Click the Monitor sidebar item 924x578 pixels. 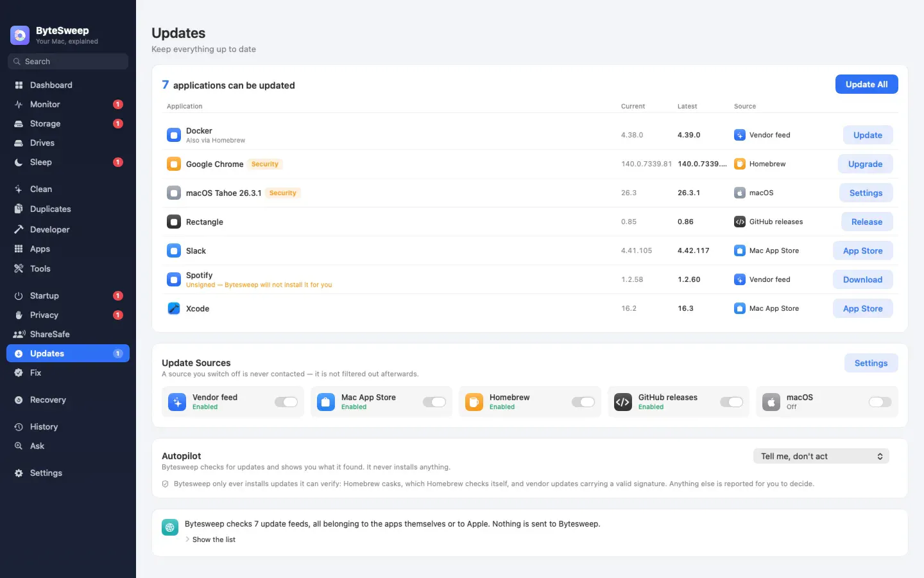coord(68,104)
